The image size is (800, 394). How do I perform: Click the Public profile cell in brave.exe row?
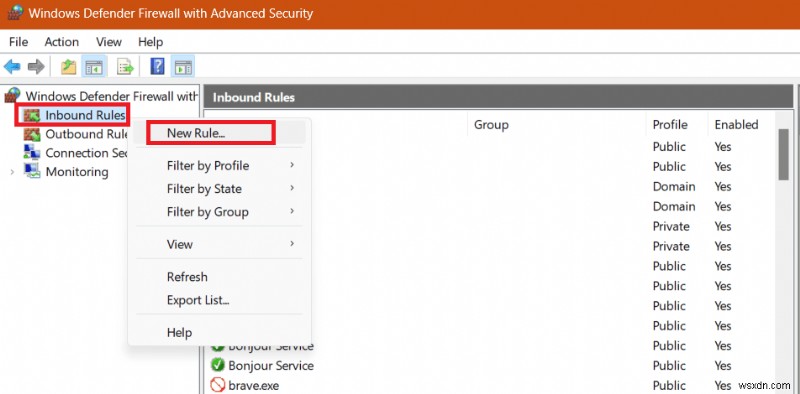pos(669,385)
